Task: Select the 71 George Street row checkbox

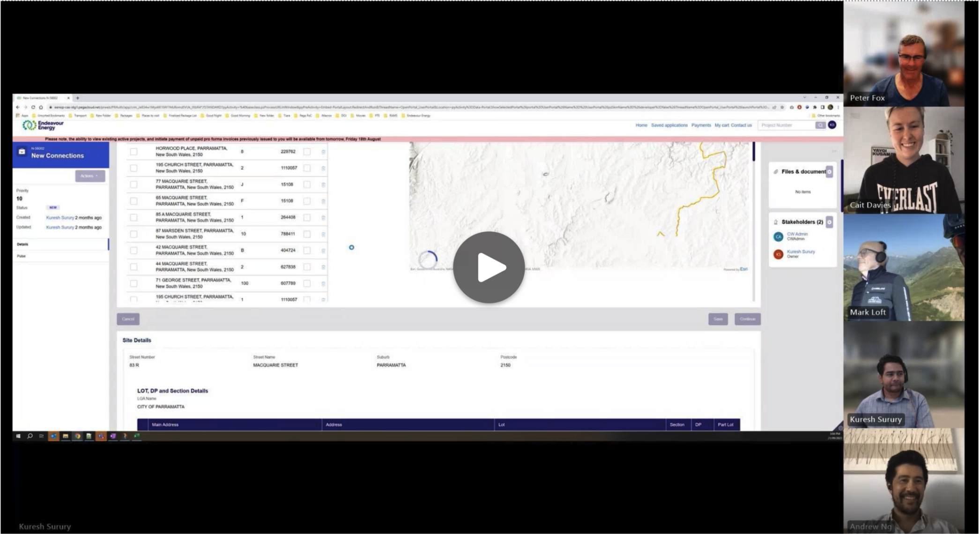Action: click(134, 283)
